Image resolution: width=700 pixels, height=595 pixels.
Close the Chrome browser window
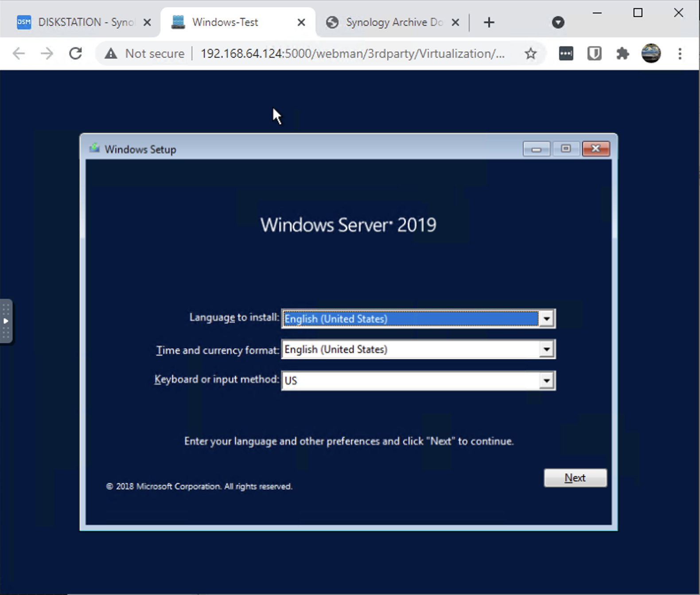click(x=679, y=13)
